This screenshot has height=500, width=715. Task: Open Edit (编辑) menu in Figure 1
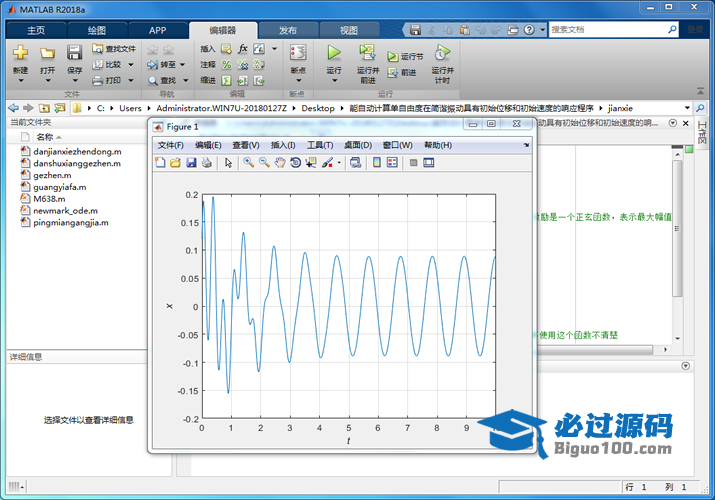208,145
